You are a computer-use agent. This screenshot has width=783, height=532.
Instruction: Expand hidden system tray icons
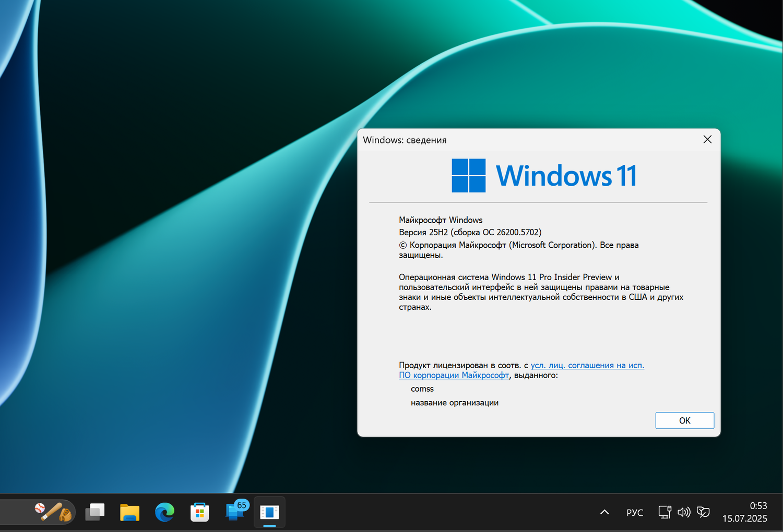click(x=603, y=512)
